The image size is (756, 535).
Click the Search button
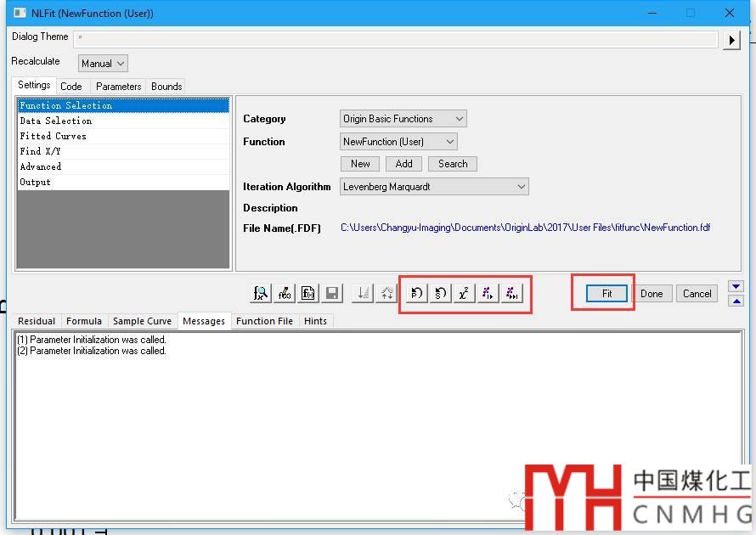[x=453, y=164]
